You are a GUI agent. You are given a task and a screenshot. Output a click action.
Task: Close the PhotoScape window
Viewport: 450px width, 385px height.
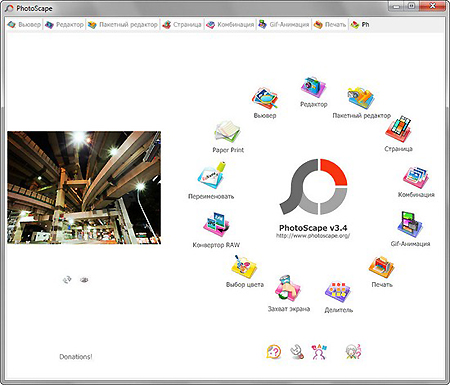(x=433, y=6)
